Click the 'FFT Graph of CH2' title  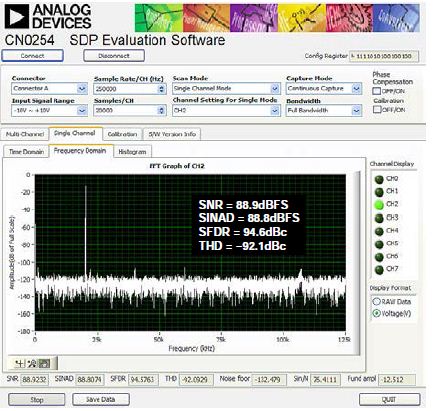[177, 166]
